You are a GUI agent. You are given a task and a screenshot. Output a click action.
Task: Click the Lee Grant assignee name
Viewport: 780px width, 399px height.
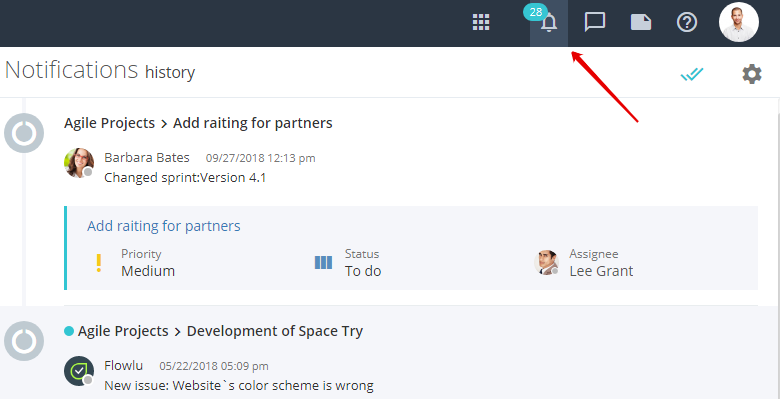[601, 271]
